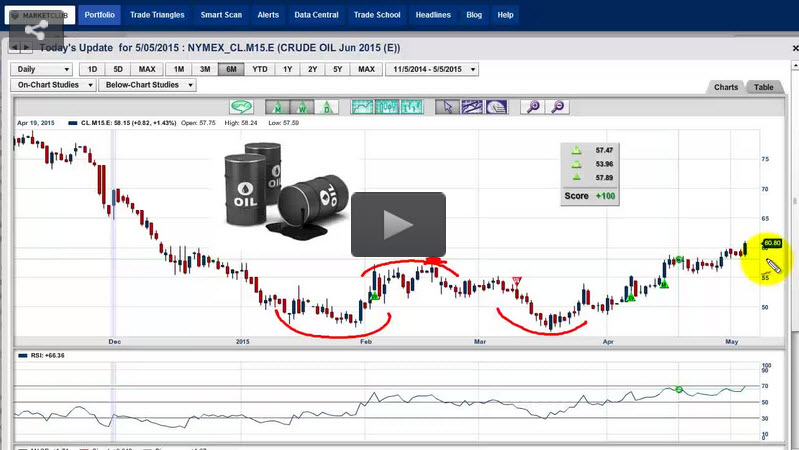Open the Data Central menu

pos(316,15)
